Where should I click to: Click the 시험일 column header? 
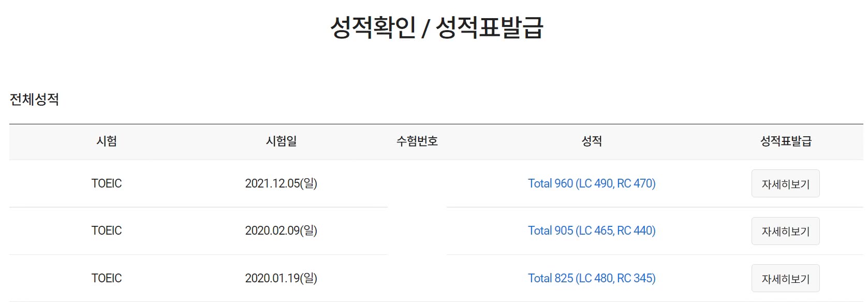point(281,141)
